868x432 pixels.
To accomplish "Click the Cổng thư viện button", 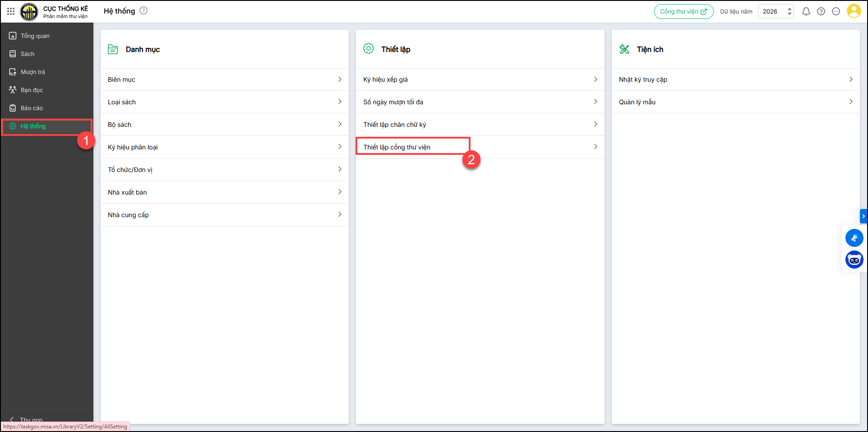I will coord(683,12).
